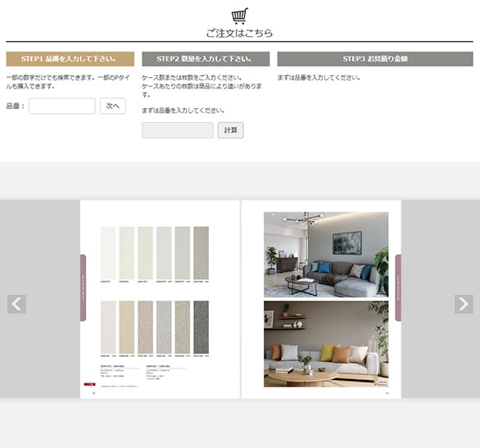
Task: Click the shopping cart icon
Action: coord(240,16)
